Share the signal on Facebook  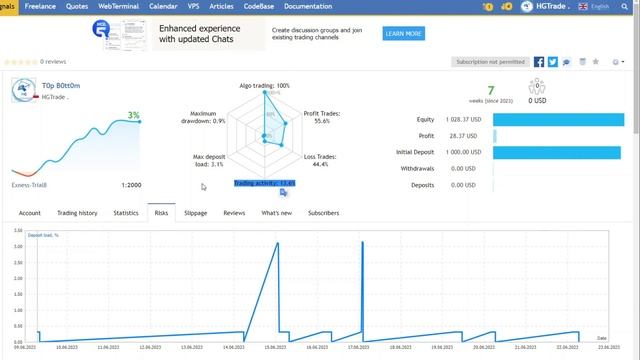pos(539,62)
